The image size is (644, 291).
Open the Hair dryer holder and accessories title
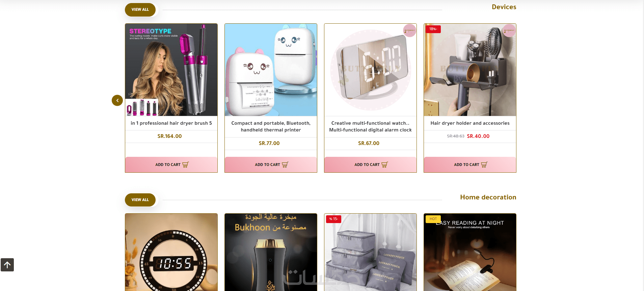click(x=470, y=123)
